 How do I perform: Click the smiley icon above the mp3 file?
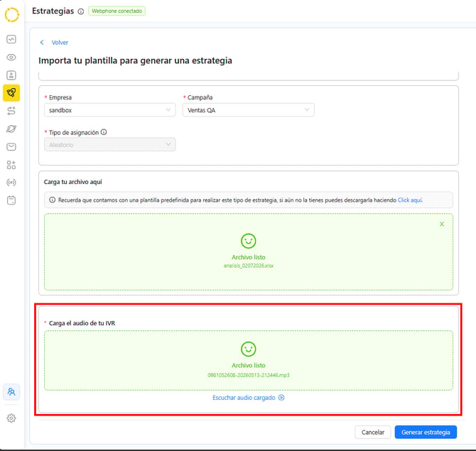249,349
